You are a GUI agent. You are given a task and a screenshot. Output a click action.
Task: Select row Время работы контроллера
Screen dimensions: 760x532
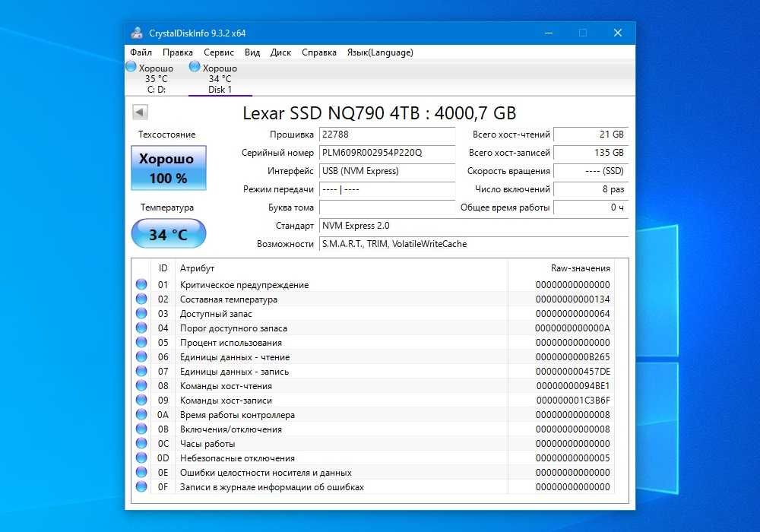(x=373, y=415)
